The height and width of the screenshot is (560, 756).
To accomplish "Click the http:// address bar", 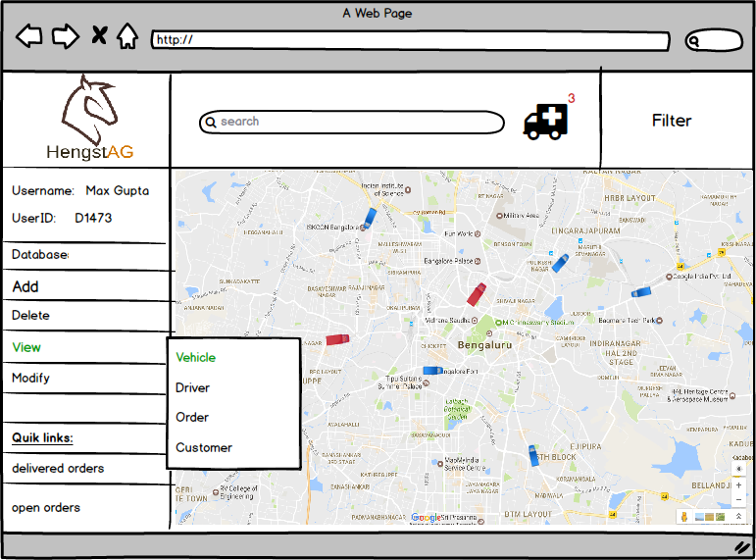I will tap(411, 40).
